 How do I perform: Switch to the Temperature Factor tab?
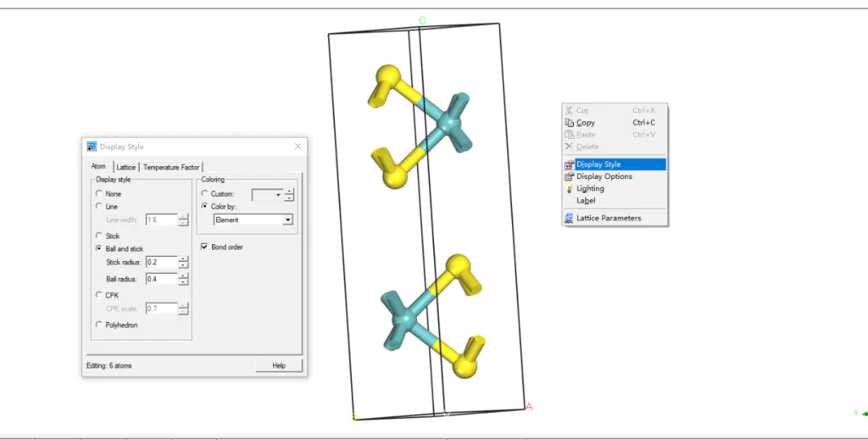point(171,167)
